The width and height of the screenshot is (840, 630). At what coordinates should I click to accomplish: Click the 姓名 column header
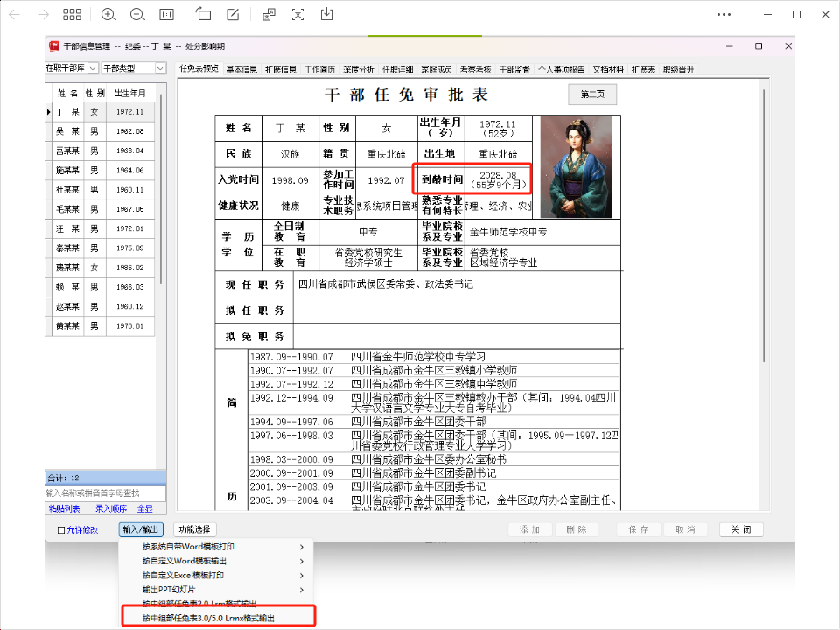(x=68, y=94)
